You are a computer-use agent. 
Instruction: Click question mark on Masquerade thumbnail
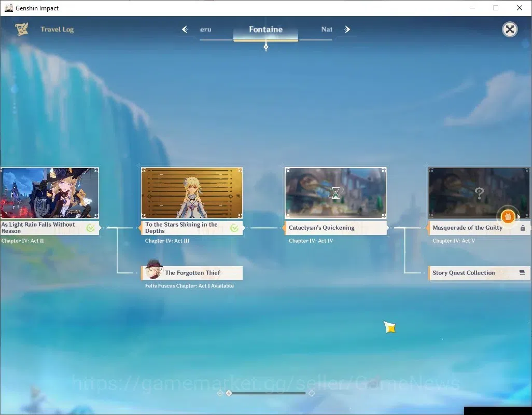(479, 193)
